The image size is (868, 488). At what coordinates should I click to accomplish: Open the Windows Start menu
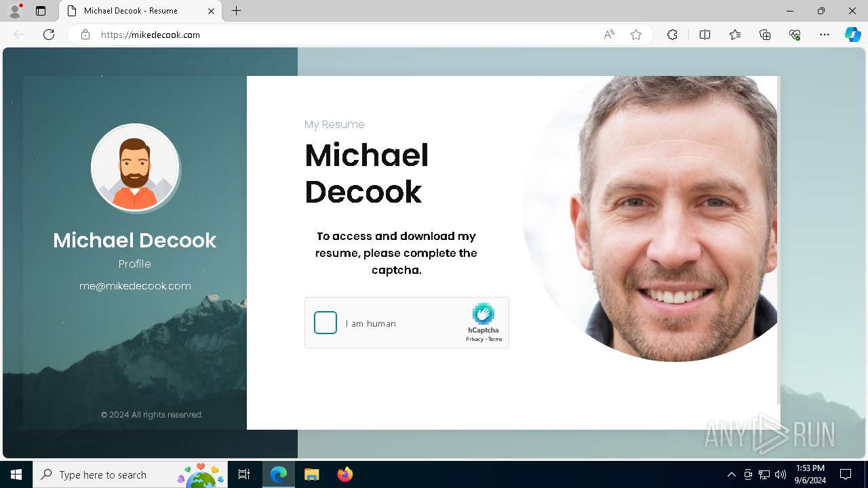point(16,474)
